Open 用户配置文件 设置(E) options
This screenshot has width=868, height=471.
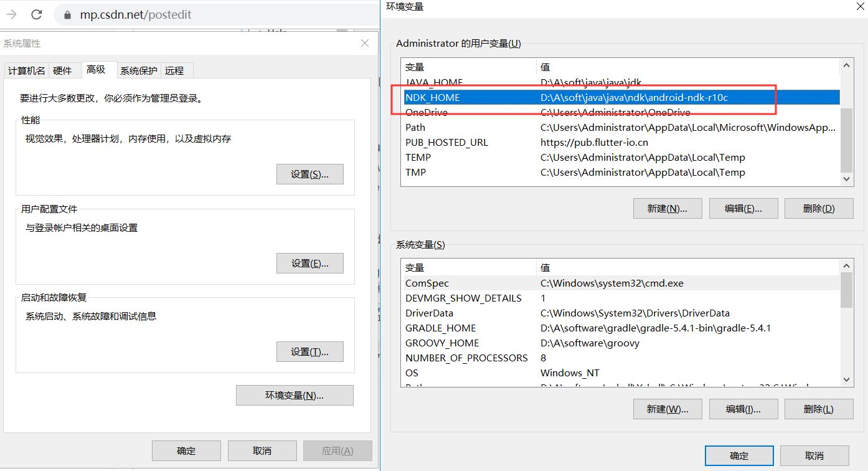tap(309, 263)
